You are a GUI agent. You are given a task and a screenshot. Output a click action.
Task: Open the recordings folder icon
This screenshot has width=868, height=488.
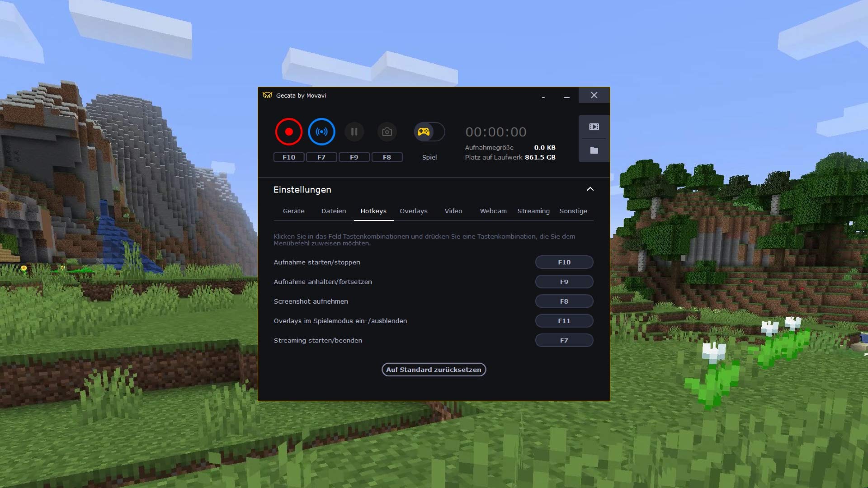[594, 150]
